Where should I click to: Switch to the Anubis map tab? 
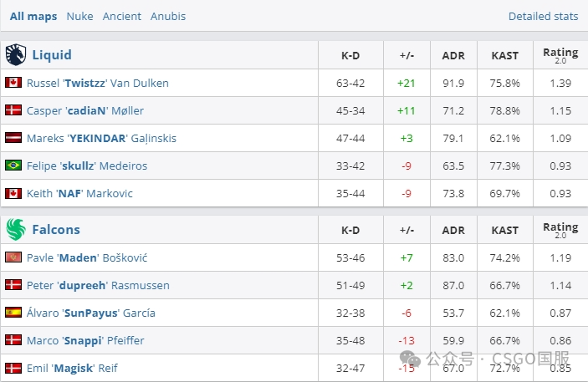(x=168, y=16)
